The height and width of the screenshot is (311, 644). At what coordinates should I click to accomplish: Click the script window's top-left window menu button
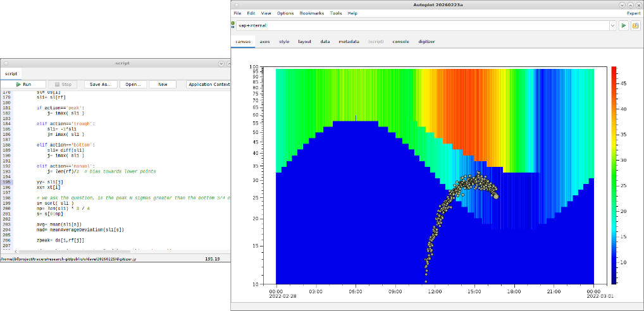click(4, 63)
